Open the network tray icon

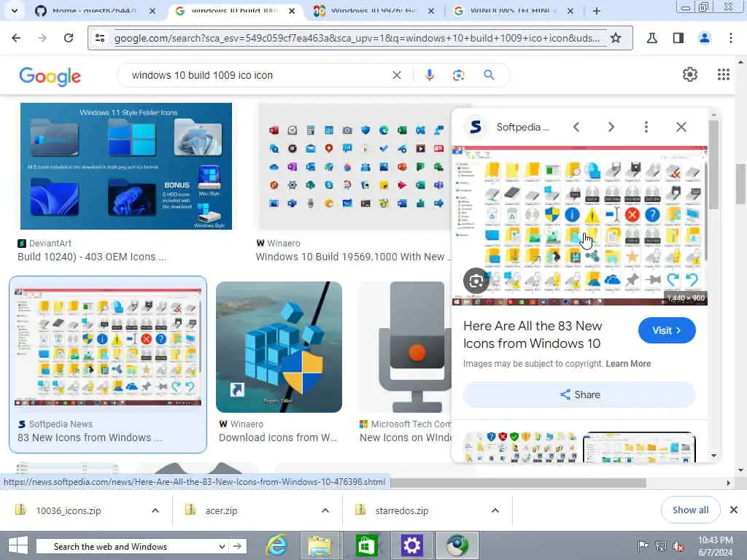click(661, 546)
